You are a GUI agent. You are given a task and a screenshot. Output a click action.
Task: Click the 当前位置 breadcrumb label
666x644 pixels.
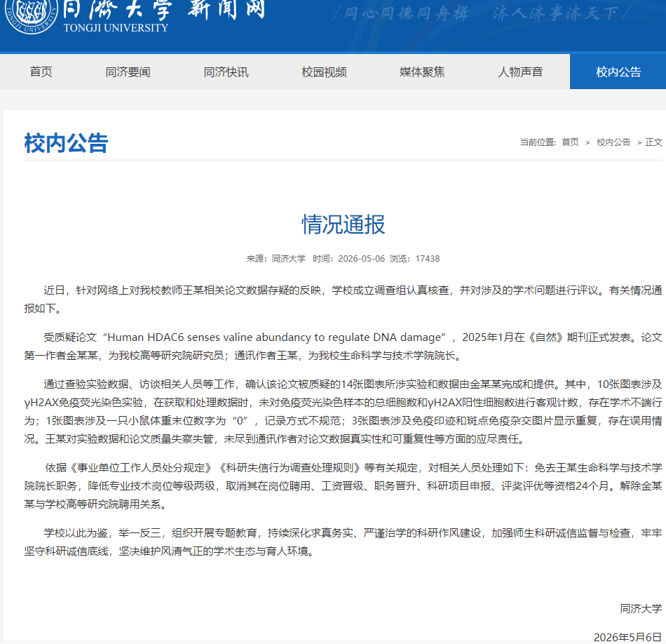click(538, 142)
